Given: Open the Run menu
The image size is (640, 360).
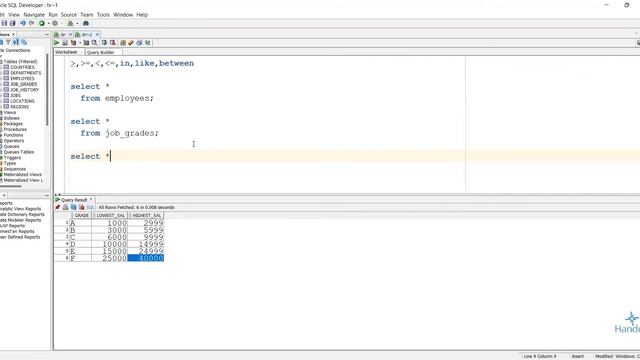Looking at the screenshot, I should (53, 15).
